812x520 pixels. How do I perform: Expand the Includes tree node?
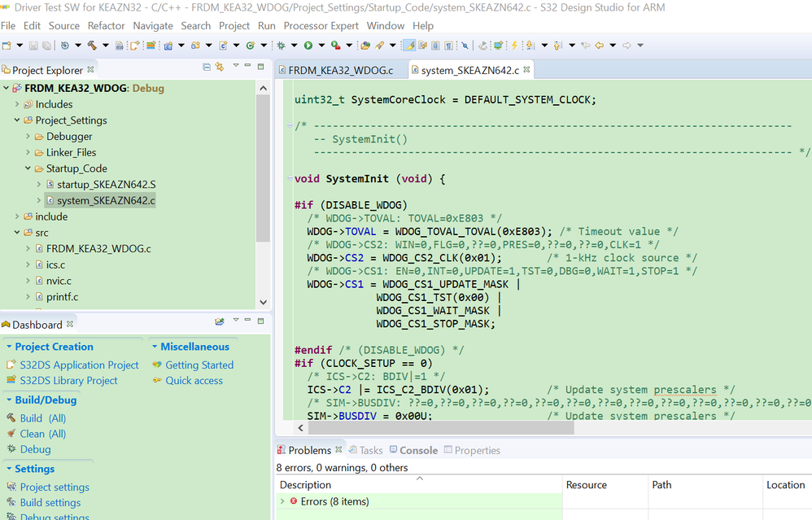(x=17, y=104)
